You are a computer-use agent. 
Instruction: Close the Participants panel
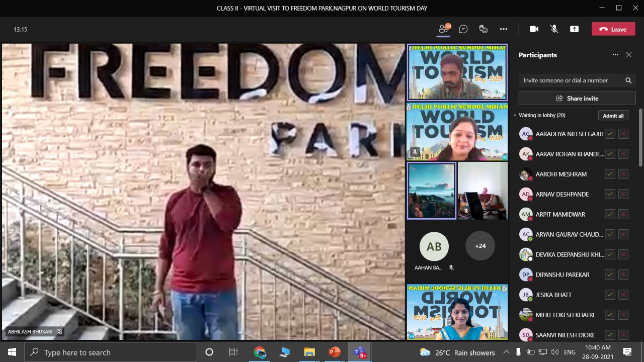628,55
